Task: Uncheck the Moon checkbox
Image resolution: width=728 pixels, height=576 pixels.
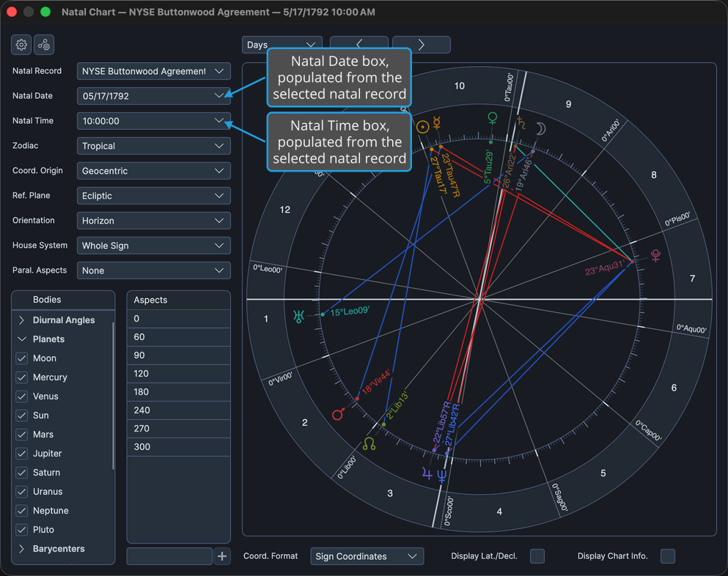Action: pos(21,358)
